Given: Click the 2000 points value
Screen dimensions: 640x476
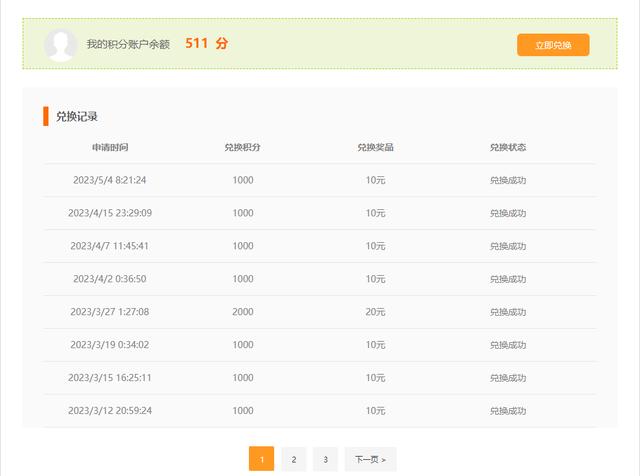Looking at the screenshot, I should pyautogui.click(x=242, y=312).
